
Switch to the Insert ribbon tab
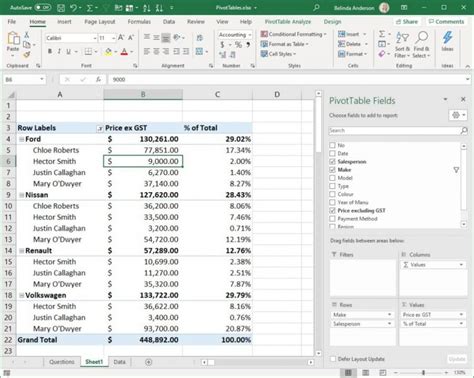64,22
